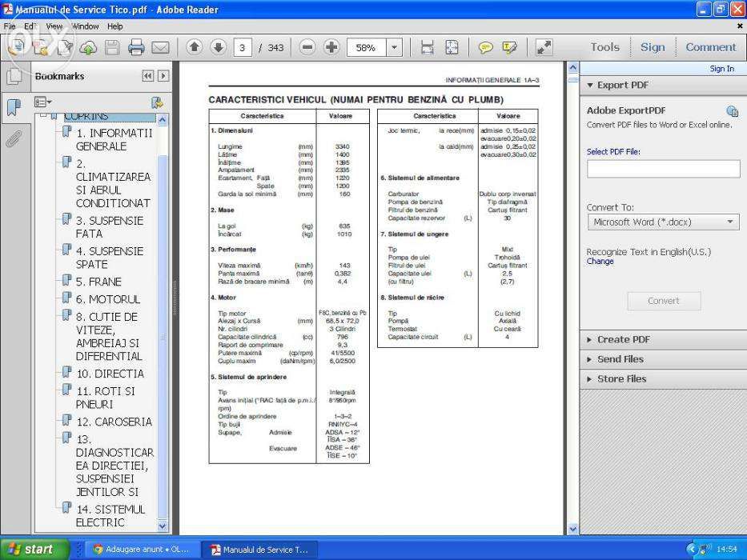
Task: Click the cloud upload toolbar icon
Action: (88, 48)
